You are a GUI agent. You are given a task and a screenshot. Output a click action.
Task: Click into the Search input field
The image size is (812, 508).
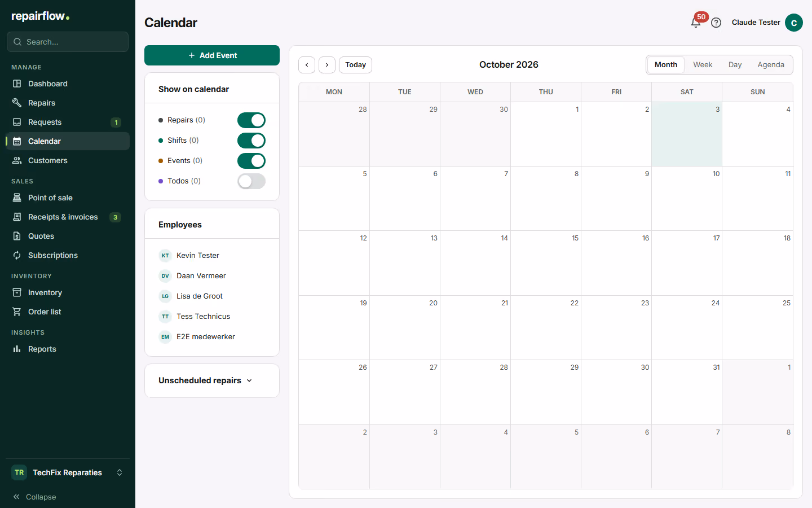point(68,42)
